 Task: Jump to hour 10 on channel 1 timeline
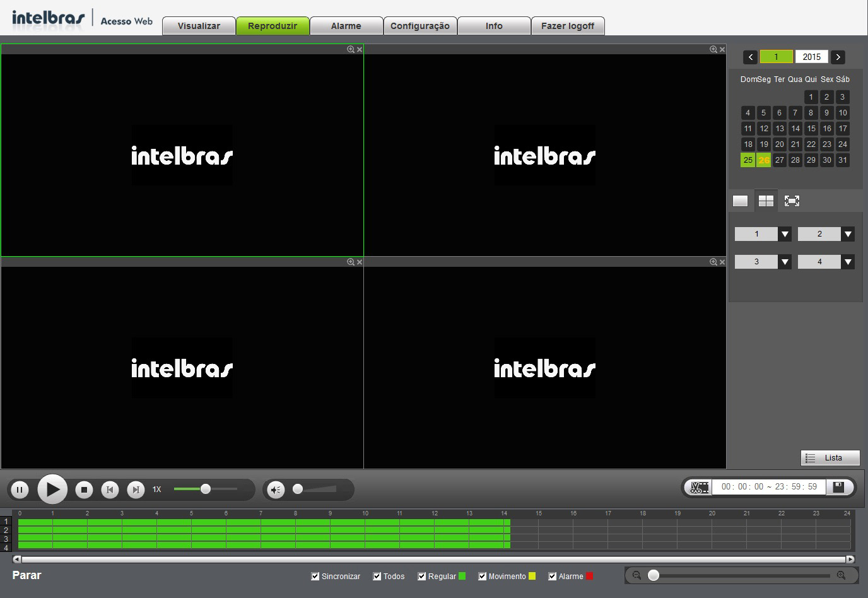[x=365, y=522]
